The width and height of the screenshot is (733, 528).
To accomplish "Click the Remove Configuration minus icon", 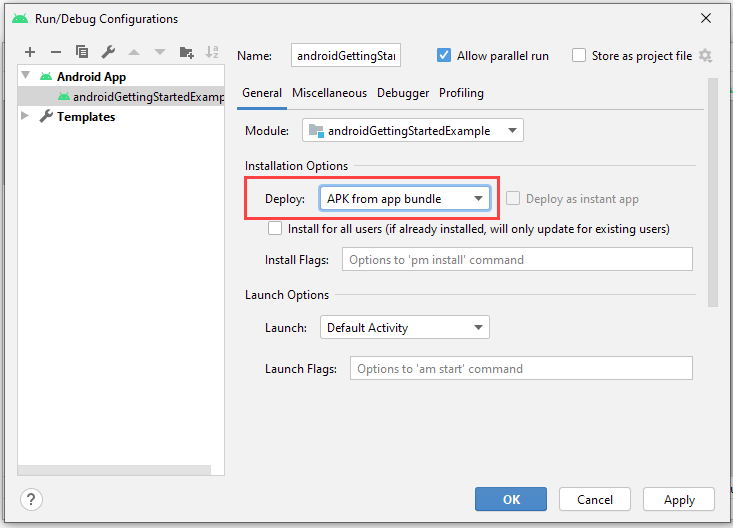I will 56,52.
